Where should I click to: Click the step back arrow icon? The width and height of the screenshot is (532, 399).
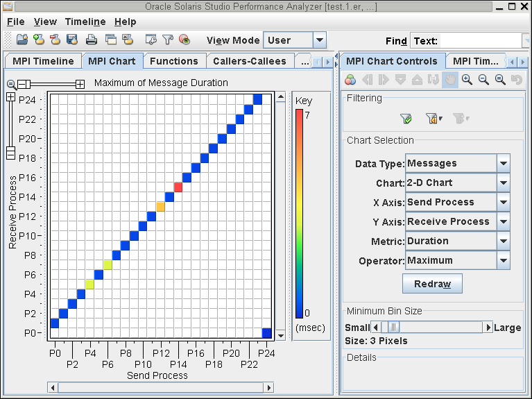(x=368, y=80)
